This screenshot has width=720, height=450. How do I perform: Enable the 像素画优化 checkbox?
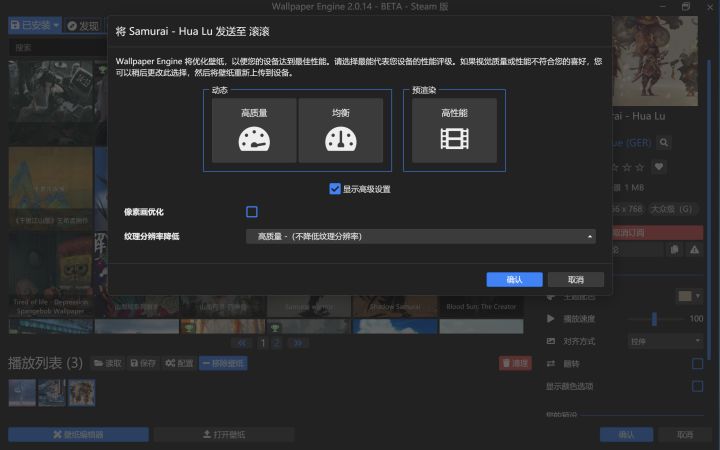[252, 212]
